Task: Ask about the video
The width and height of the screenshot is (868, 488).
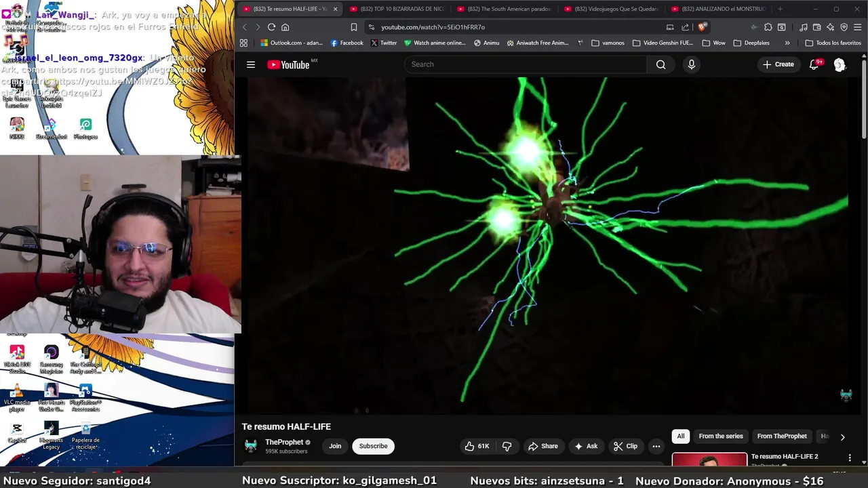Action: (586, 446)
